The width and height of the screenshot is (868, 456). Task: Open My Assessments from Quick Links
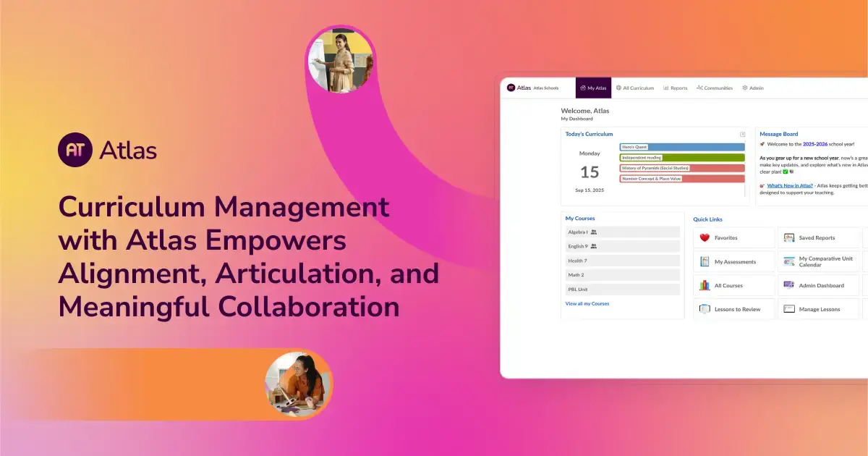(705, 261)
